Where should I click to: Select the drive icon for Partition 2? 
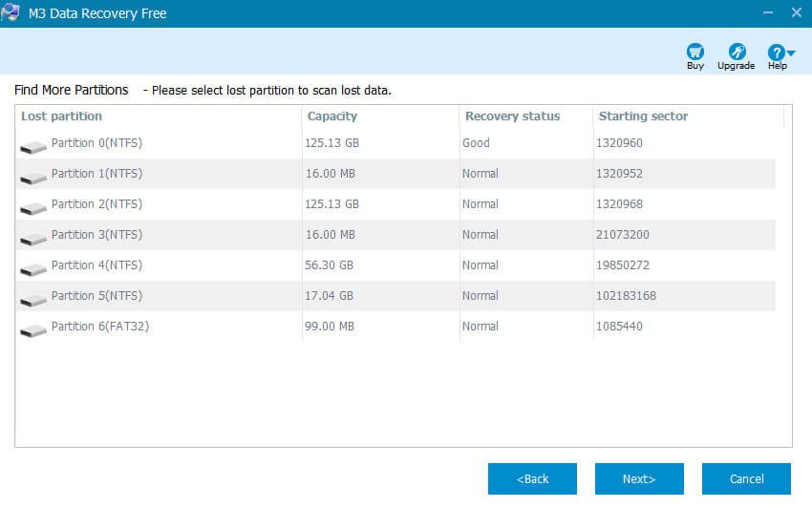pos(33,209)
